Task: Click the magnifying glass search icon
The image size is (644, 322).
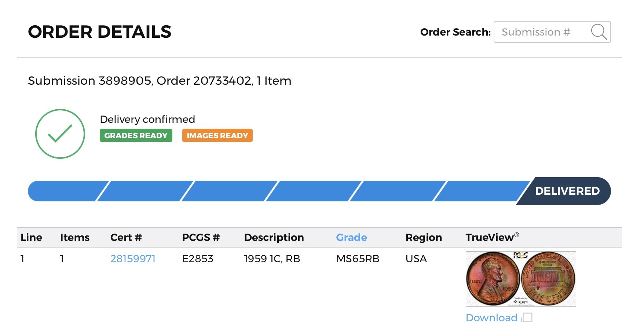Action: point(599,32)
